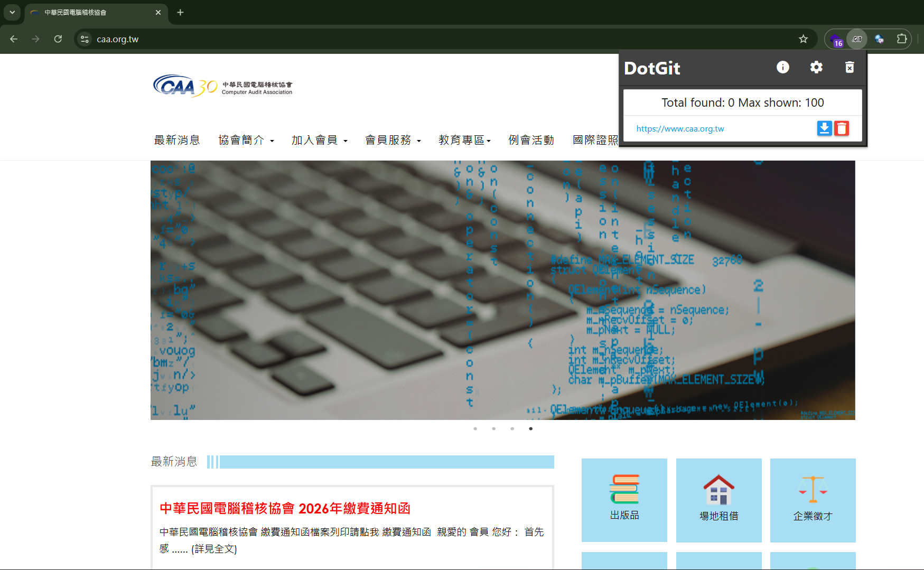Reload the current page
This screenshot has width=924, height=570.
pos(58,39)
